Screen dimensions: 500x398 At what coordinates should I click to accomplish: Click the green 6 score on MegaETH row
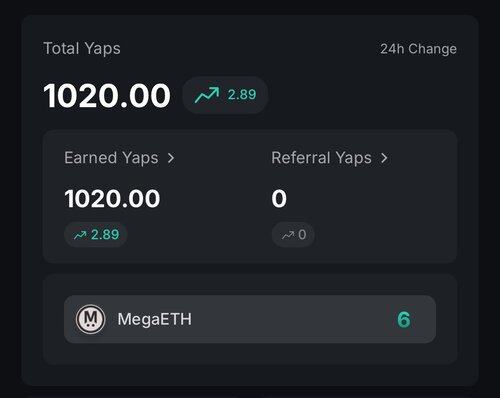[x=404, y=319]
